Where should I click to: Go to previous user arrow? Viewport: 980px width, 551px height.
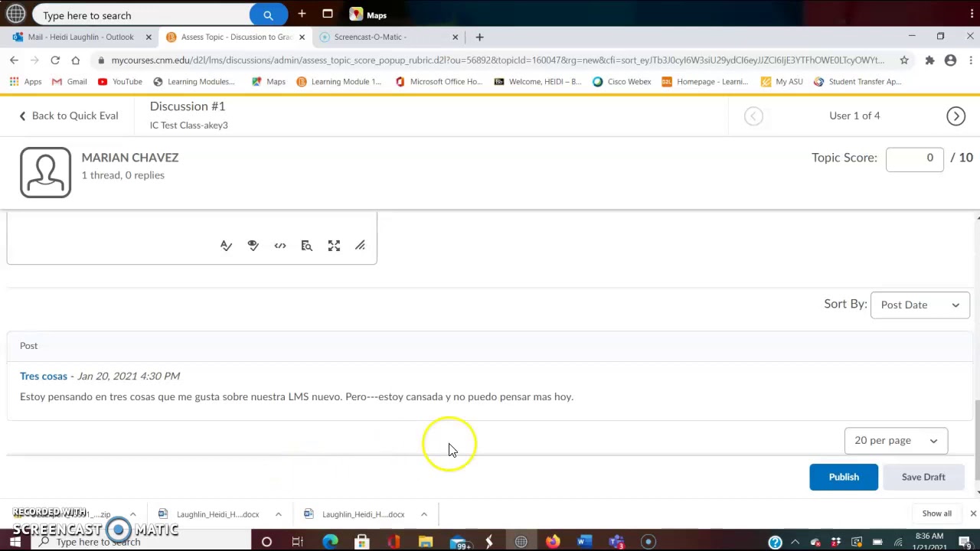(753, 116)
